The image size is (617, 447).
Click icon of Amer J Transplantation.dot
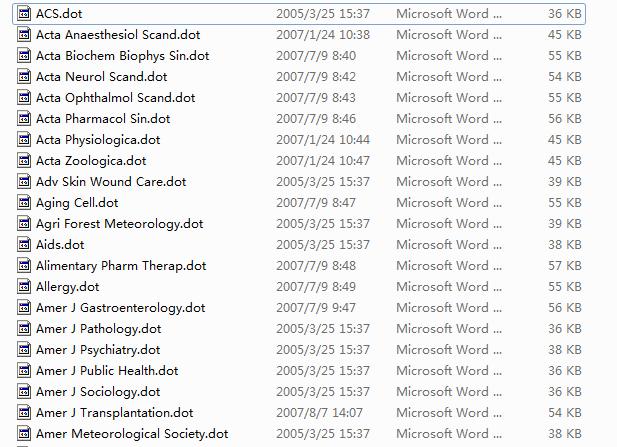(24, 413)
